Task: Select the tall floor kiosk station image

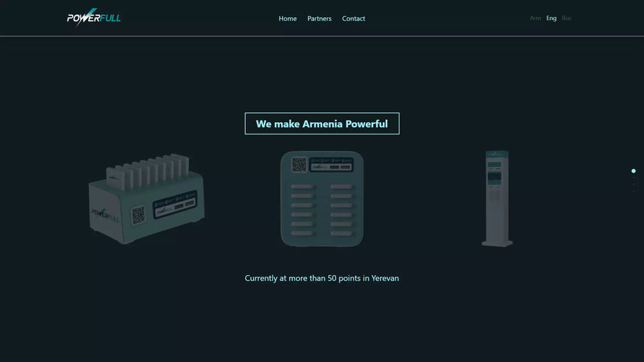Action: pyautogui.click(x=497, y=199)
